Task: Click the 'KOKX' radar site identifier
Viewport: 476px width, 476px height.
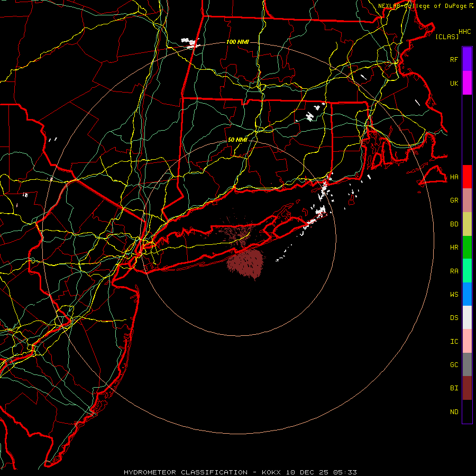Action: 271,472
